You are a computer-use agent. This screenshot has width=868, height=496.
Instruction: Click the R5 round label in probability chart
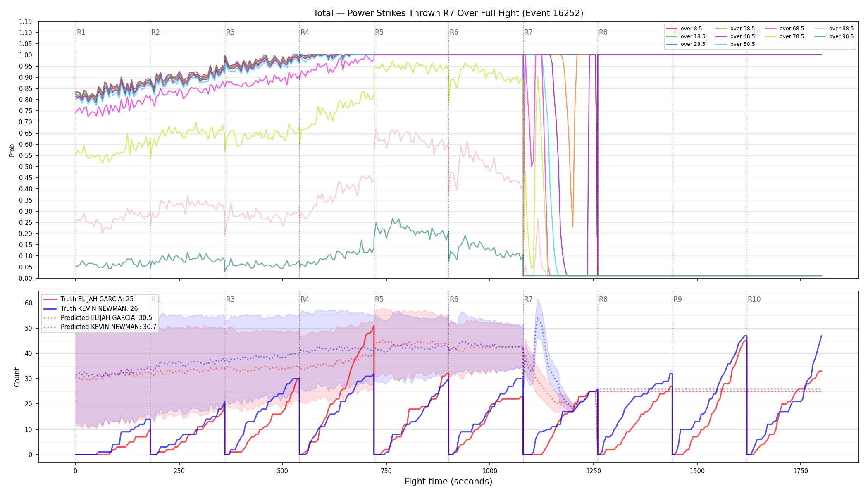(x=379, y=32)
